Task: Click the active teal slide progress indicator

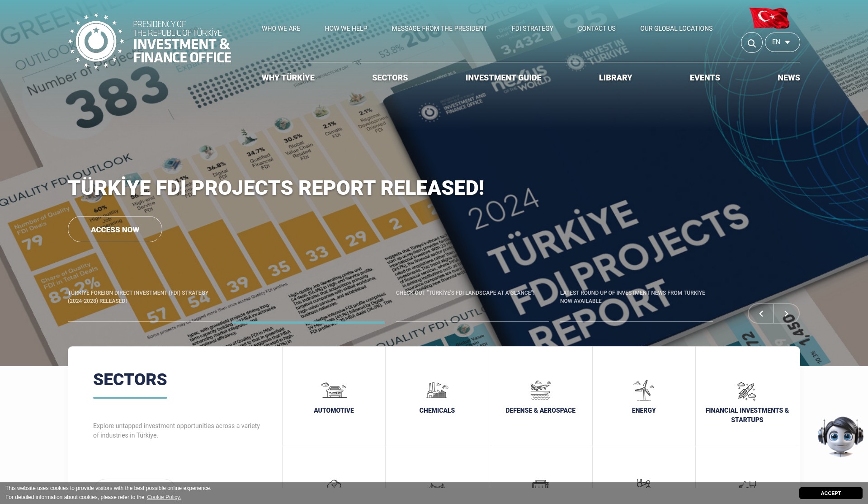Action: click(x=308, y=322)
